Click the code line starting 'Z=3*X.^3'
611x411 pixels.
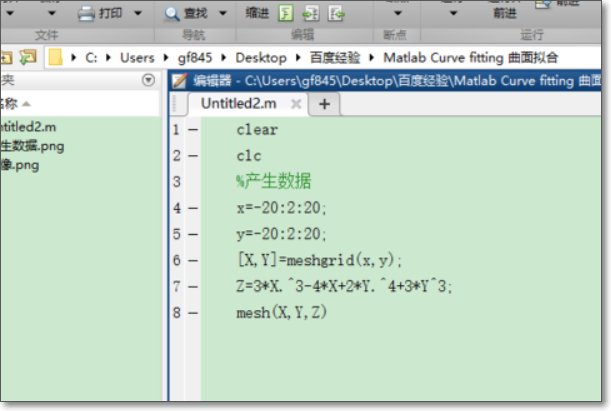coord(344,286)
